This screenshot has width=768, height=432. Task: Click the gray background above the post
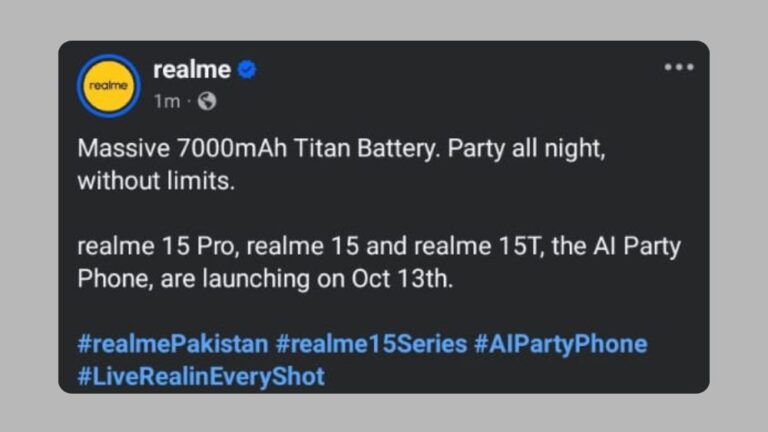(x=384, y=20)
